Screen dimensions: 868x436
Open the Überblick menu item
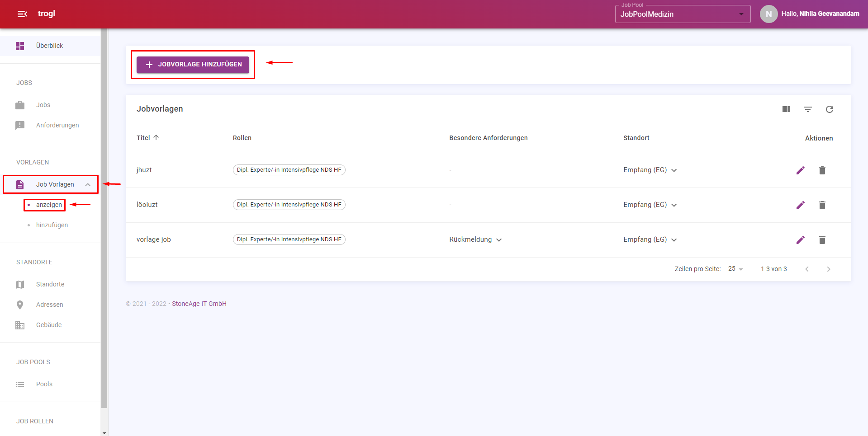point(50,46)
